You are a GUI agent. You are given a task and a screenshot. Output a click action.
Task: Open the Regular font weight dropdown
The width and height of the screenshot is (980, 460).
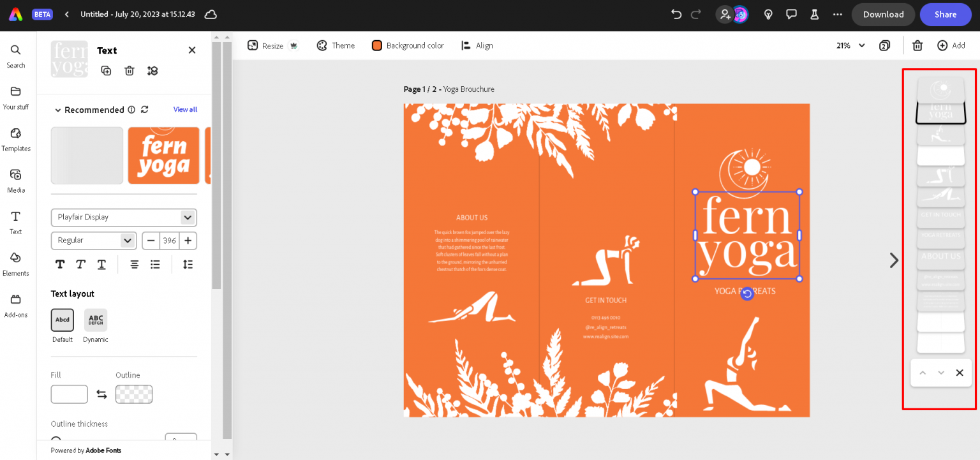coord(93,241)
